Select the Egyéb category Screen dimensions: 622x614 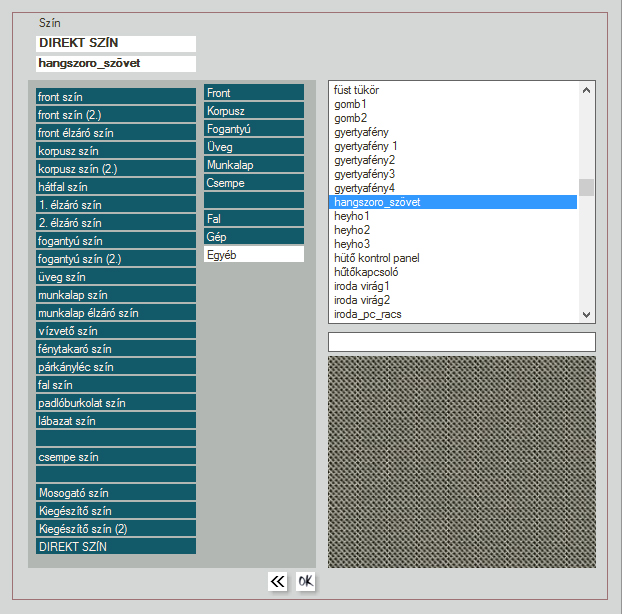(254, 255)
